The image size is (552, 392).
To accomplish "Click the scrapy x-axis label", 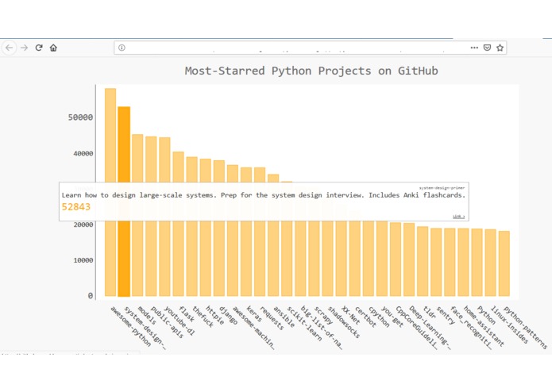I will [323, 315].
